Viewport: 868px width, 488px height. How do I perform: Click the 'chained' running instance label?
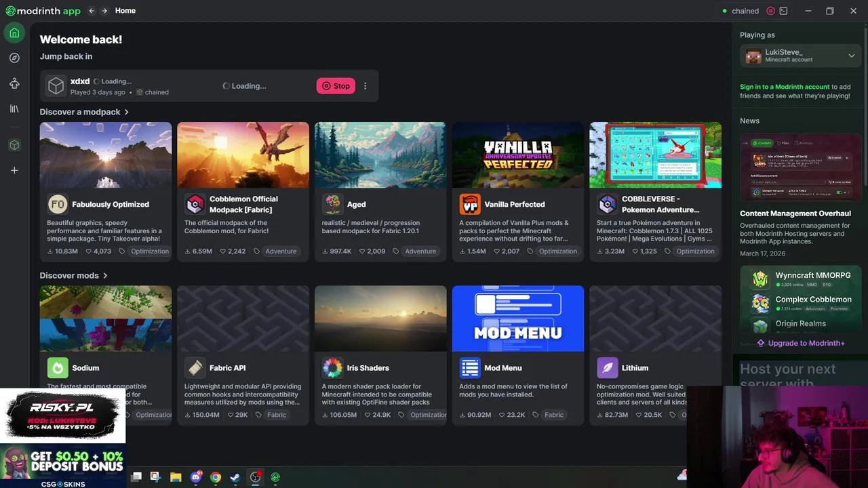coord(745,11)
